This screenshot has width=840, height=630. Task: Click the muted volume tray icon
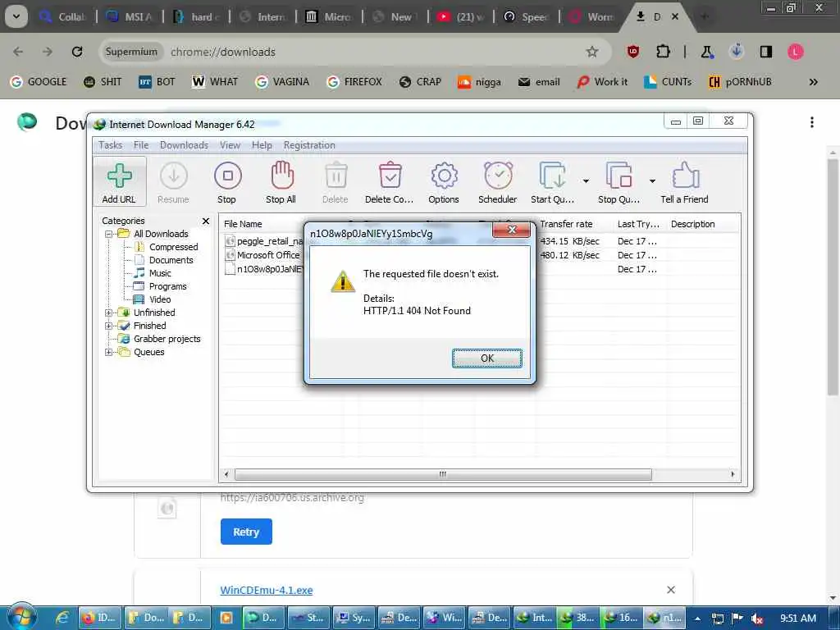click(x=757, y=619)
